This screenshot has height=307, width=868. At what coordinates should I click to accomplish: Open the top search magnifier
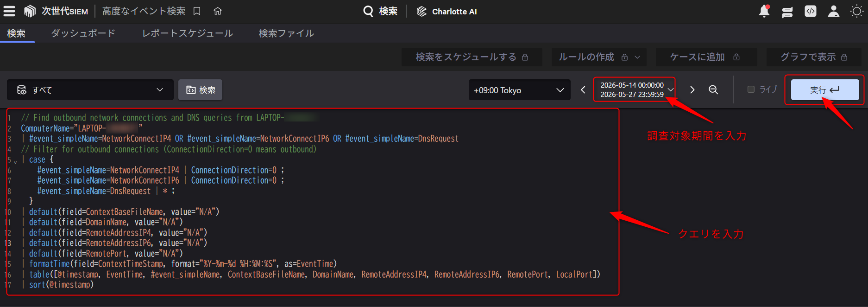point(368,11)
